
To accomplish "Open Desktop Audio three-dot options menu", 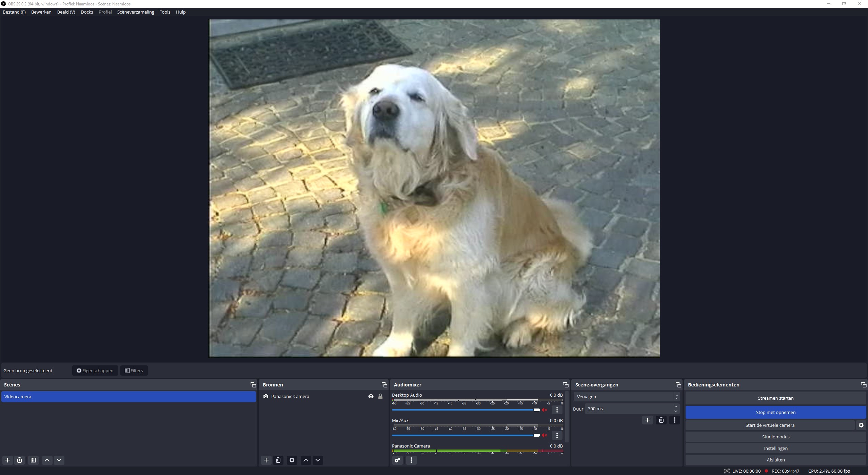I will [x=557, y=410].
